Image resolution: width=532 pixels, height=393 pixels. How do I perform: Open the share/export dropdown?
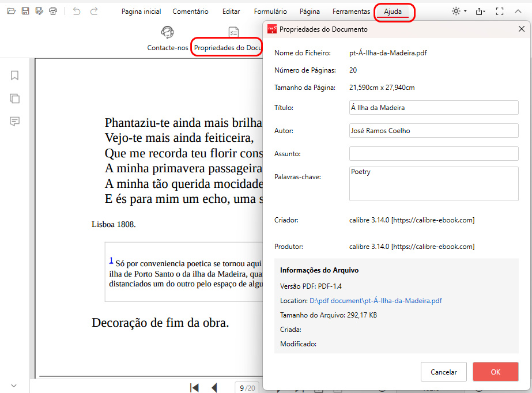[480, 12]
